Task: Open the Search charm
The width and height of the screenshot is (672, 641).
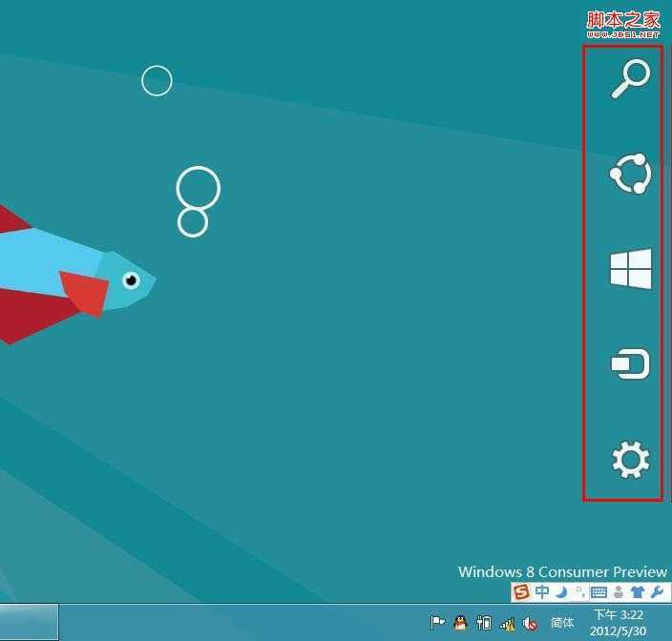Action: coord(630,79)
